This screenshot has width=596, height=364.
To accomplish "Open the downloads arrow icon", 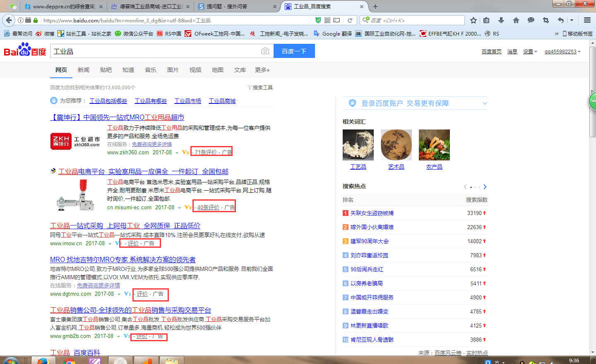I will (x=501, y=20).
